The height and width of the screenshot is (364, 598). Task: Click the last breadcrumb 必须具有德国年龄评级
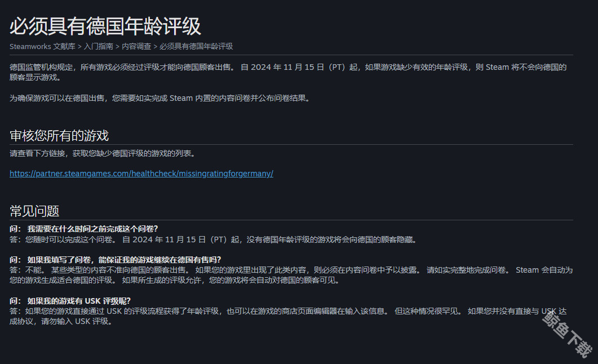[196, 46]
